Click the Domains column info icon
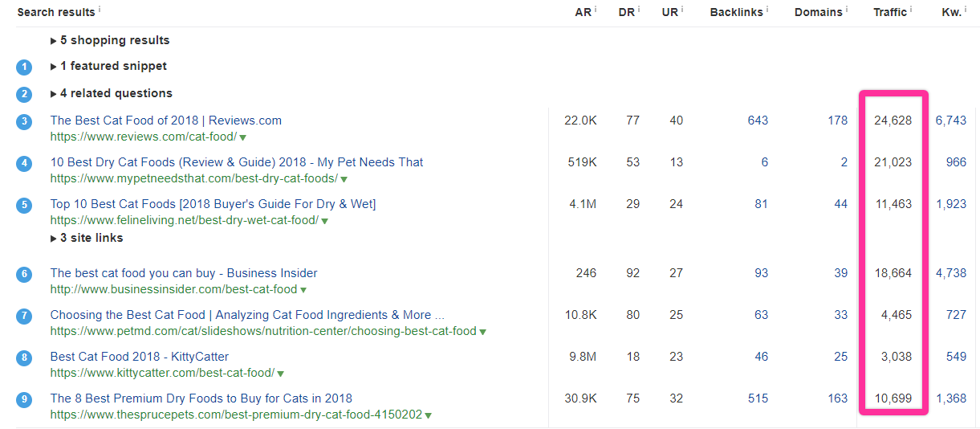Screen dimensions: 980x429 (847, 9)
